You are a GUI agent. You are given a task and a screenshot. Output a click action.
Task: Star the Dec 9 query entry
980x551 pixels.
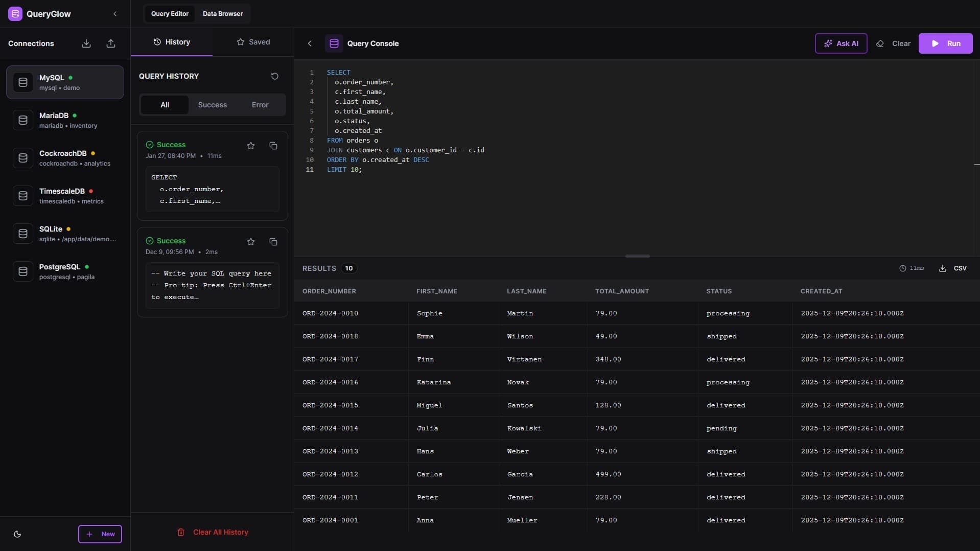[x=250, y=242]
